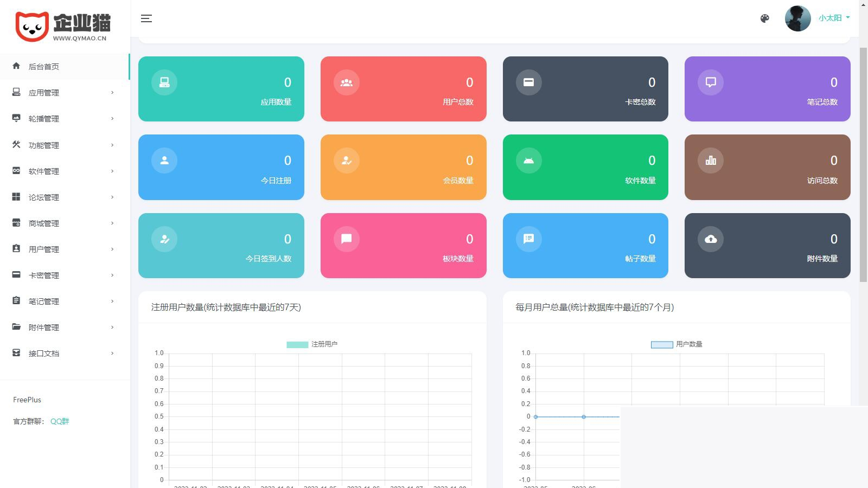Click the purple 笔记总数 stat card
868x488 pixels.
click(x=767, y=88)
